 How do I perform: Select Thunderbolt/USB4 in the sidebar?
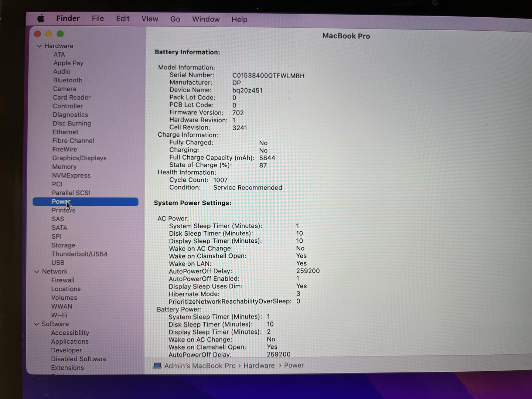tap(79, 254)
